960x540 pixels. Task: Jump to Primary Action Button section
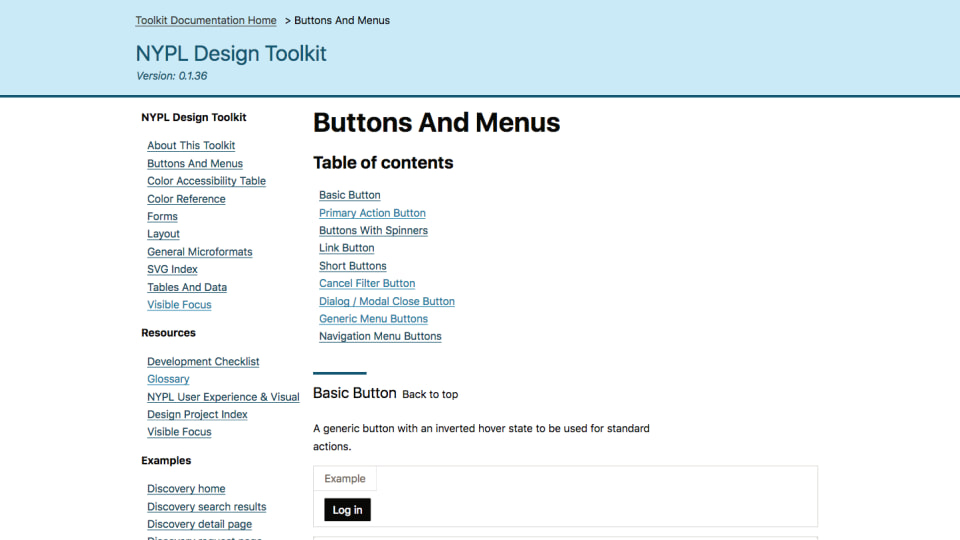pos(372,213)
